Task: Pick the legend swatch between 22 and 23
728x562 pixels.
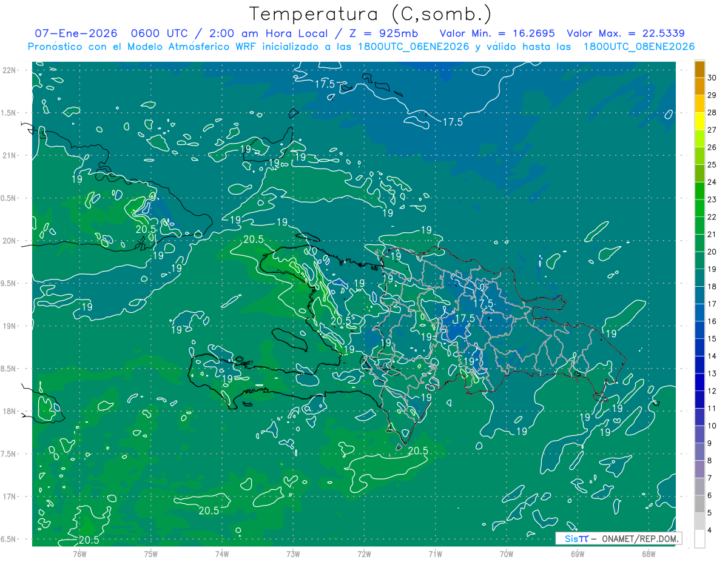Action: 699,209
